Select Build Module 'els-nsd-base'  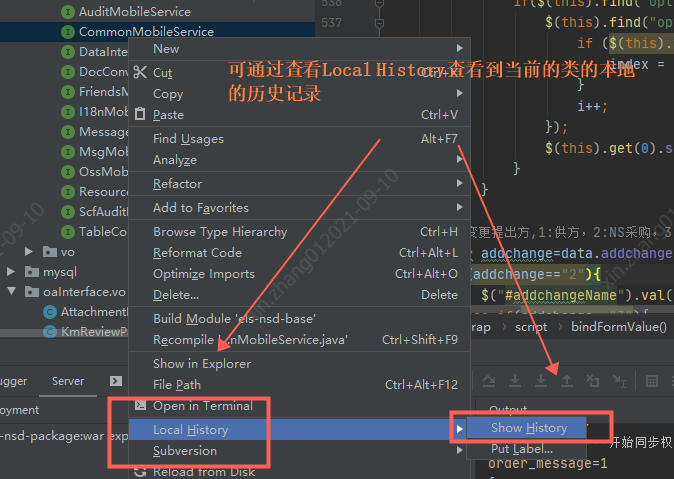(x=300, y=319)
